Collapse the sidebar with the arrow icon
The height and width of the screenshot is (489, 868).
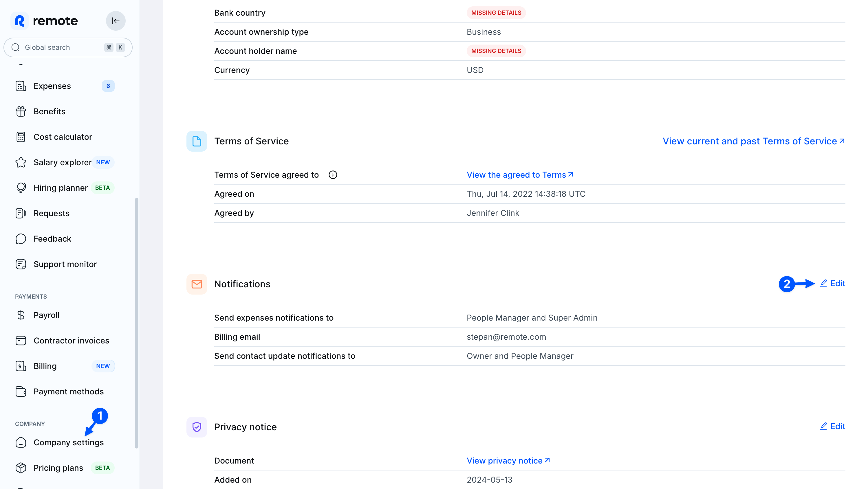(116, 21)
